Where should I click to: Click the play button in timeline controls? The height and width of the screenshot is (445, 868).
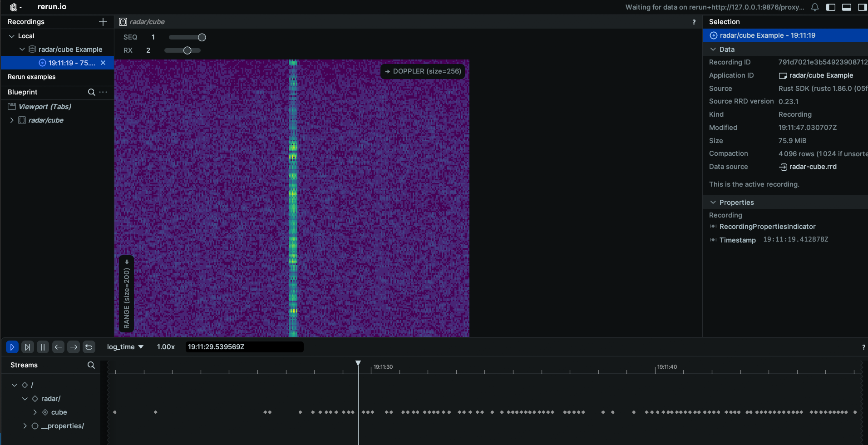[12, 347]
